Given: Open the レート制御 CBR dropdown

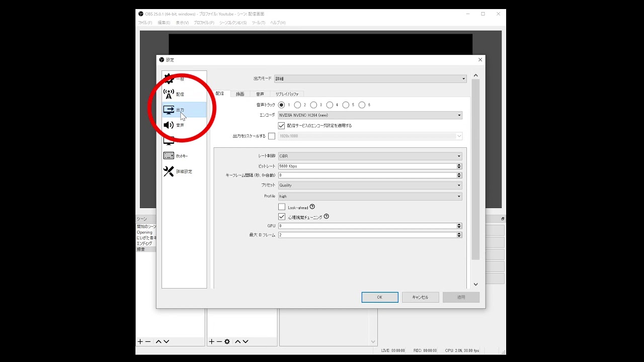Looking at the screenshot, I should (370, 156).
